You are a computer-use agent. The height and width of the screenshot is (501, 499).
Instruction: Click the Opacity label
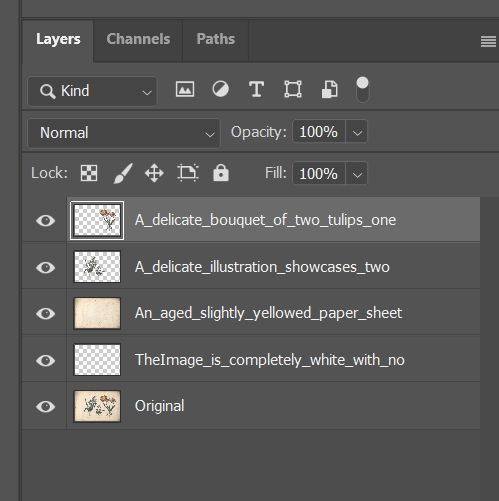(258, 132)
